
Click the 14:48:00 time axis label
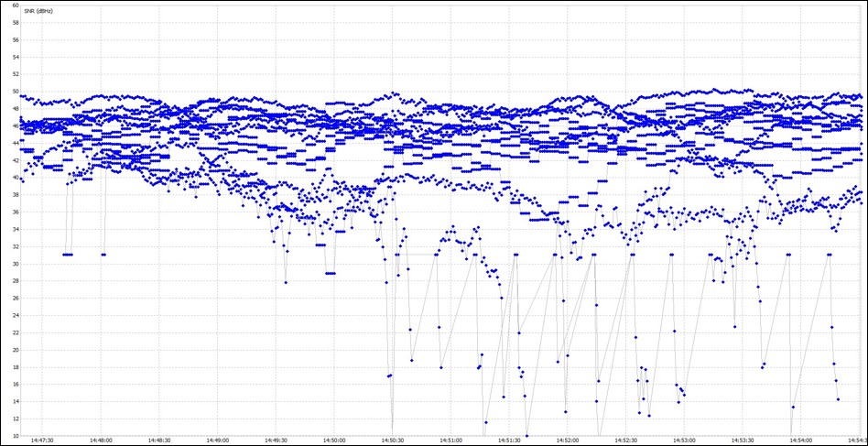tap(101, 440)
